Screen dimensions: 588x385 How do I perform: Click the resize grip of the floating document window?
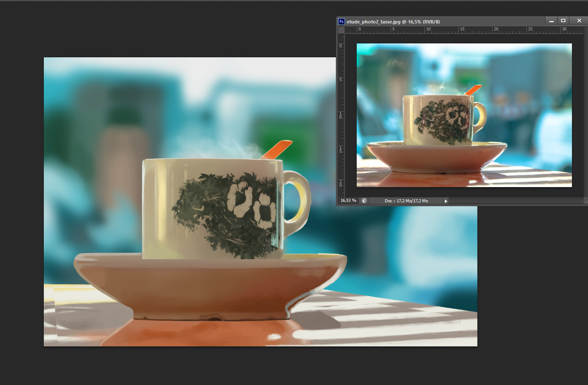click(585, 202)
